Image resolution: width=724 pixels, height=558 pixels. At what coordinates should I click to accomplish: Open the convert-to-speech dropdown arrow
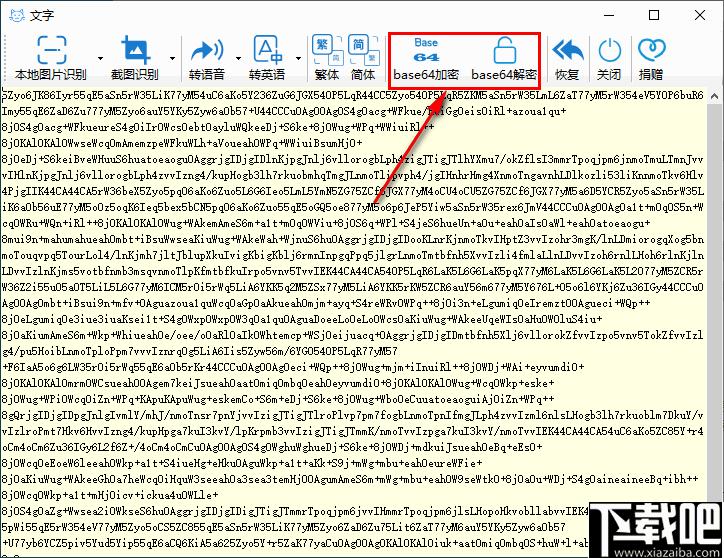click(x=238, y=58)
